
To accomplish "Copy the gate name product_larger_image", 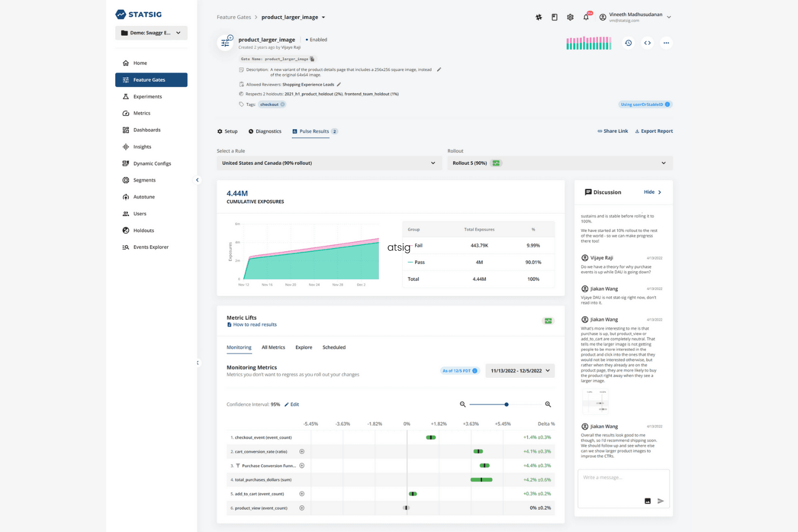I will pos(312,59).
